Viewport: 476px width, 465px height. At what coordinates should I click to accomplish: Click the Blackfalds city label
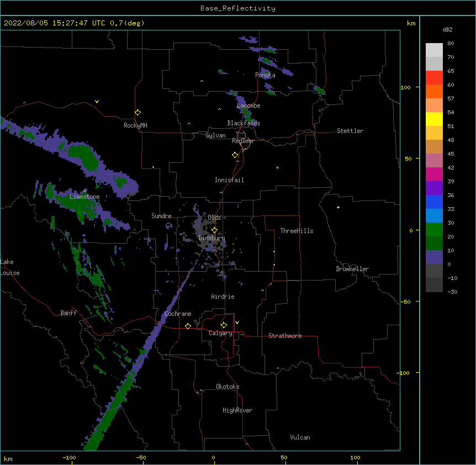pyautogui.click(x=244, y=123)
